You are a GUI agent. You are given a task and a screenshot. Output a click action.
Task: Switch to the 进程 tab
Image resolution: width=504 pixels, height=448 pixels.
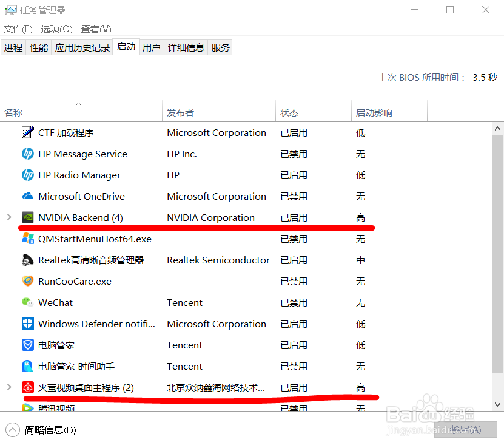tap(13, 47)
